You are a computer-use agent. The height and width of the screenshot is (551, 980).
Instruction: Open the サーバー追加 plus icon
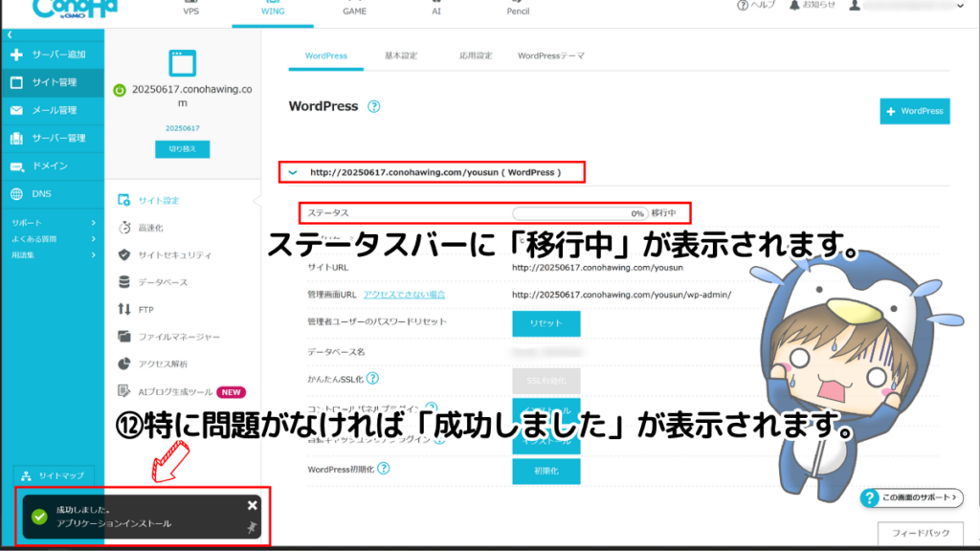tap(17, 55)
